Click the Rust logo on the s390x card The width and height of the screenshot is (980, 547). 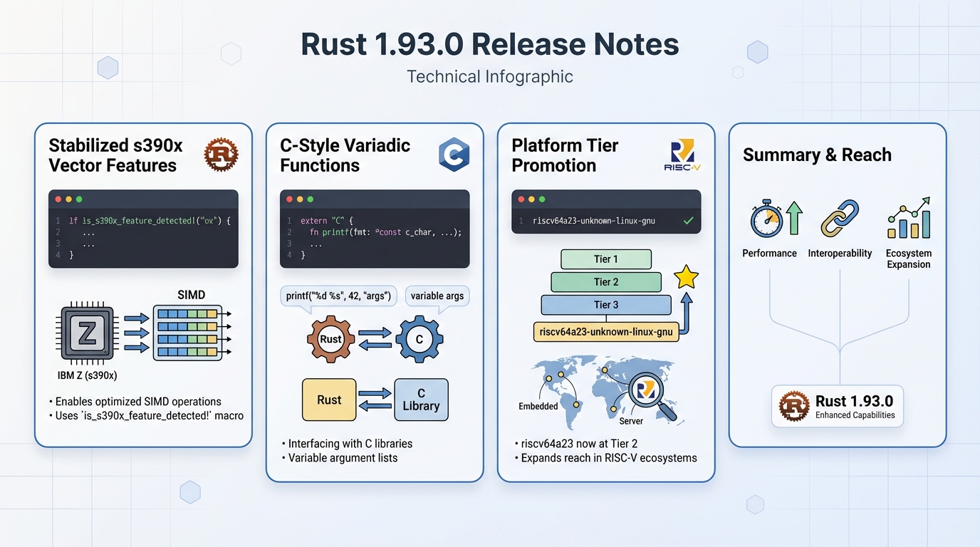221,154
